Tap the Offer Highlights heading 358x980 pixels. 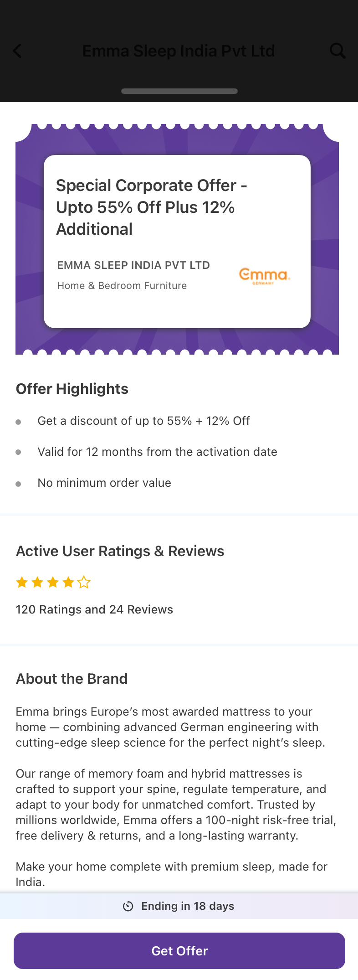72,389
